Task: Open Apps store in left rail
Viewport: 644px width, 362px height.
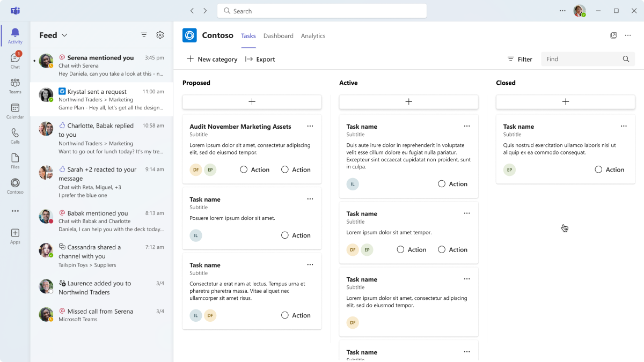Action: pyautogui.click(x=15, y=236)
